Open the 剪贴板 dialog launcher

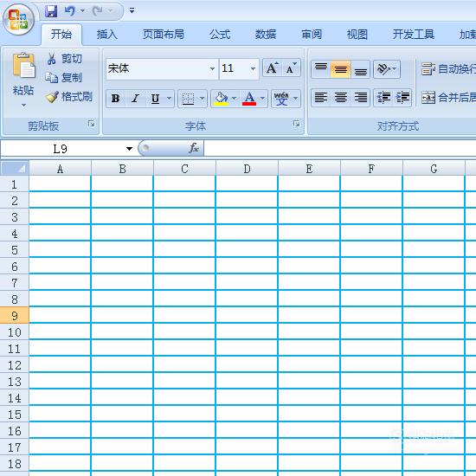point(92,124)
